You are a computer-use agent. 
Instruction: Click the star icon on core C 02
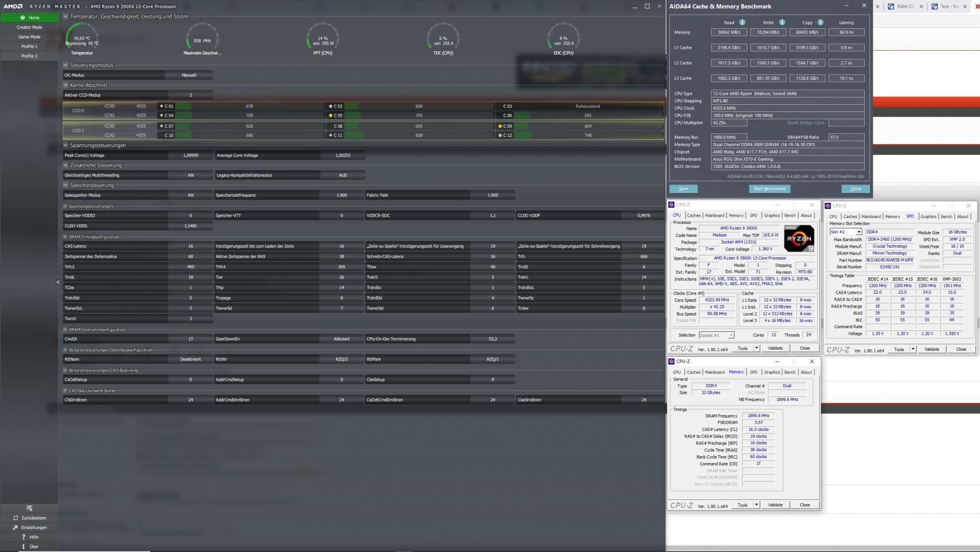coord(330,106)
